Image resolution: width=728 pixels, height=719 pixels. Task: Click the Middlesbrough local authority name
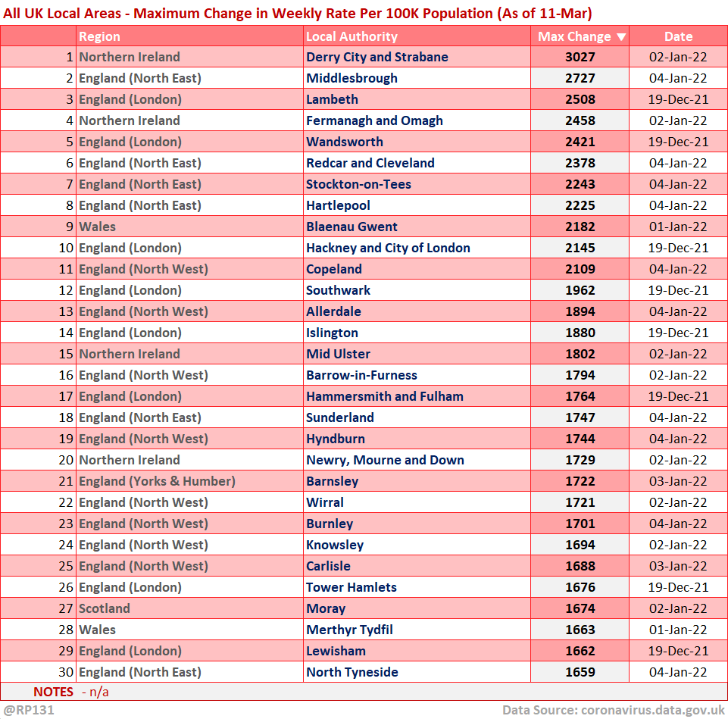click(352, 78)
